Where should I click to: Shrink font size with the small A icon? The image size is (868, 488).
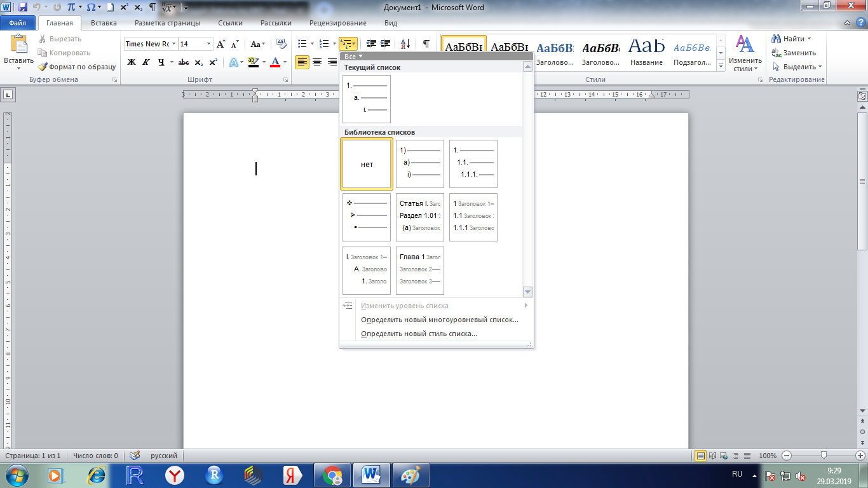(234, 44)
